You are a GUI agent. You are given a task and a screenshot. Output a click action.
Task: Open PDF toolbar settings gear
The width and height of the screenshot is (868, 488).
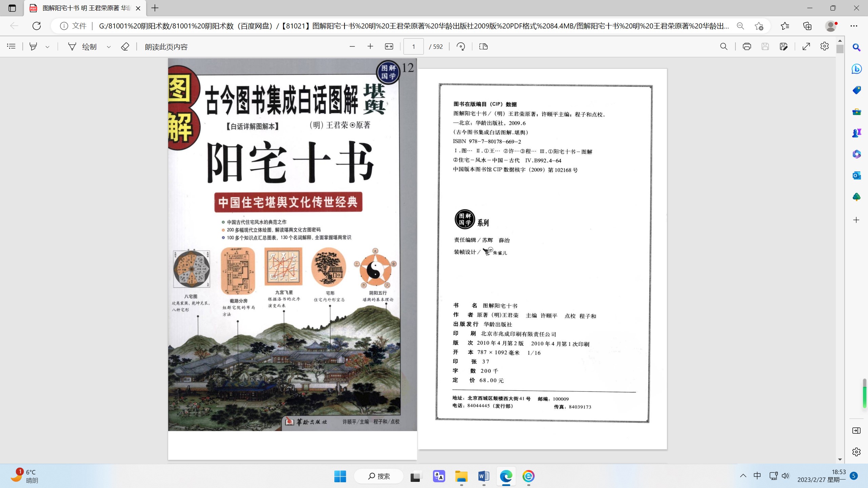[x=825, y=46]
